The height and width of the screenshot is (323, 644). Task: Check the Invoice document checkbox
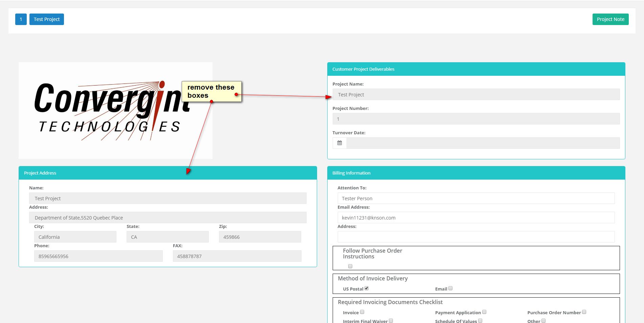(x=362, y=312)
